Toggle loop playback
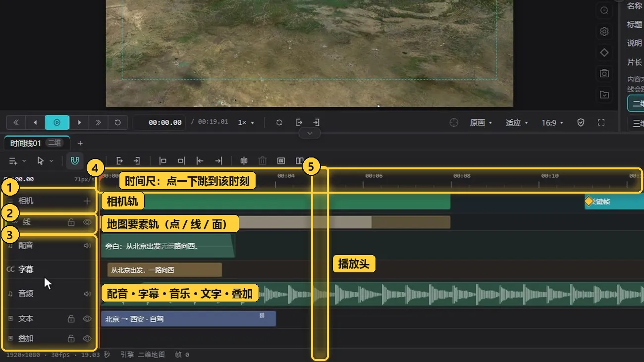The height and width of the screenshot is (362, 644). (x=117, y=122)
